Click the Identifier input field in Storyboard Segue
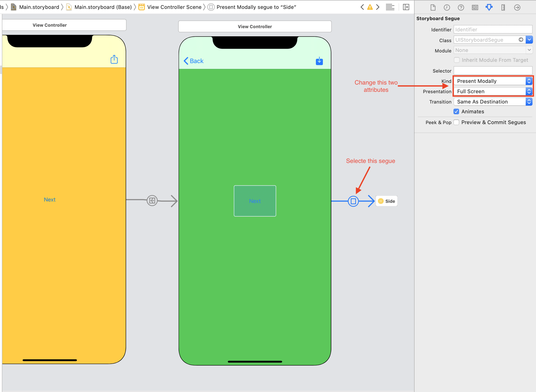The height and width of the screenshot is (392, 536). [493, 29]
